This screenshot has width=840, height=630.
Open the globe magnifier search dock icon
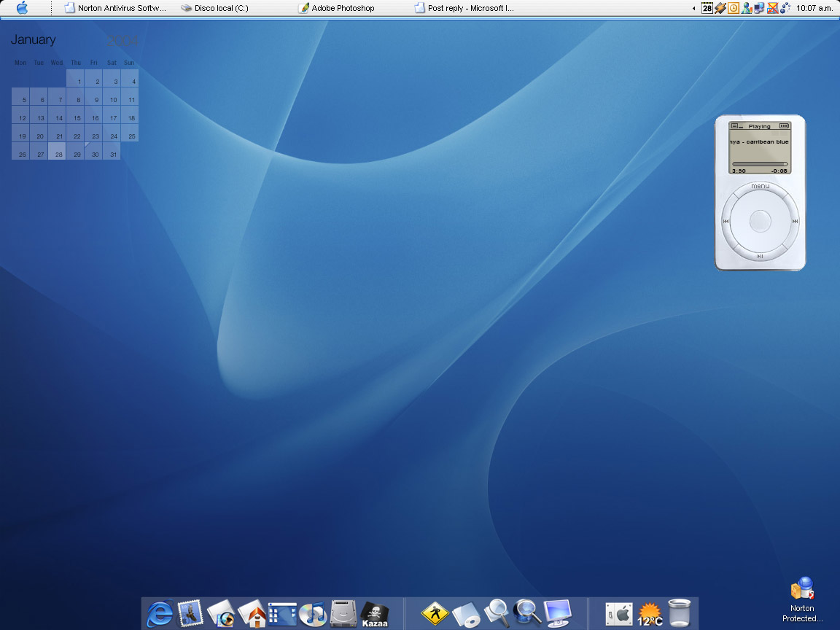[x=527, y=613]
